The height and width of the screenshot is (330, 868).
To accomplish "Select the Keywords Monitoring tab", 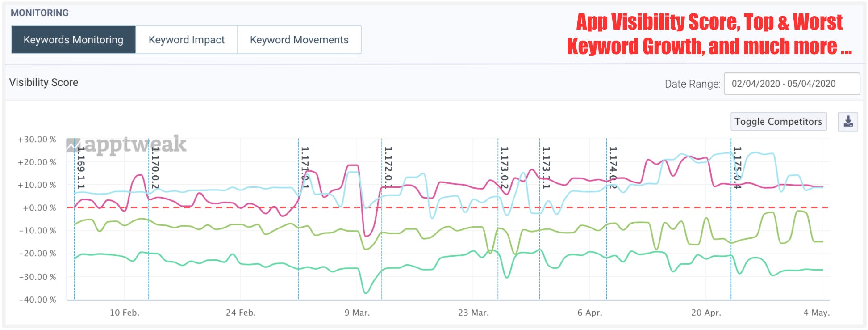I will (74, 40).
